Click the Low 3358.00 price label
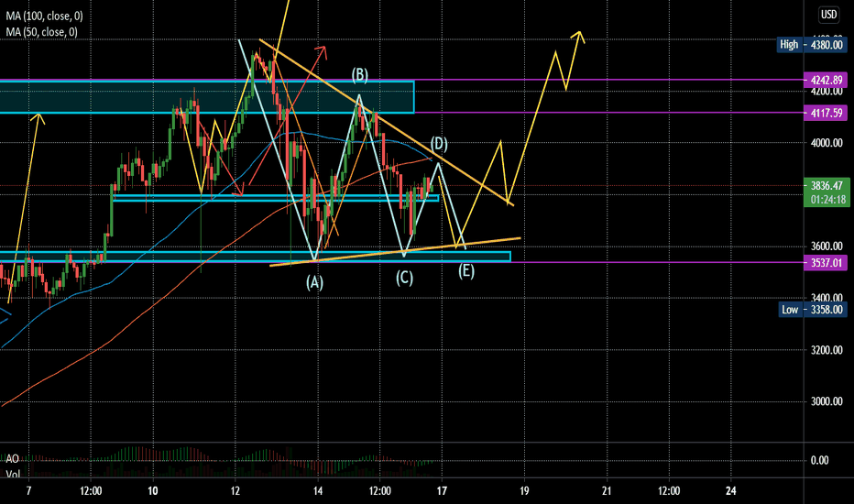The width and height of the screenshot is (854, 504). 812,310
